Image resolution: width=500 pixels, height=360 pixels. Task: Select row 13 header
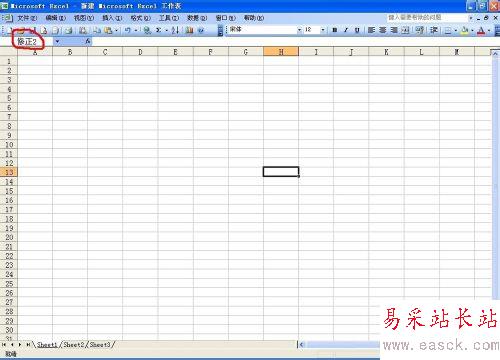[9, 172]
